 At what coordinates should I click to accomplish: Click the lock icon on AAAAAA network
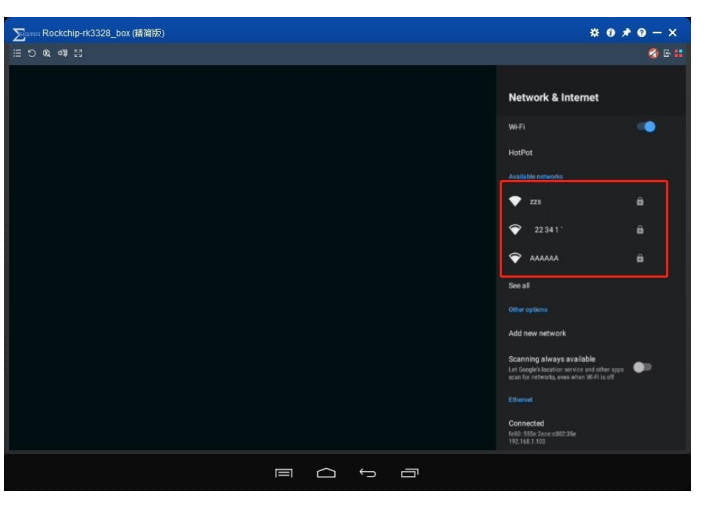[640, 258]
